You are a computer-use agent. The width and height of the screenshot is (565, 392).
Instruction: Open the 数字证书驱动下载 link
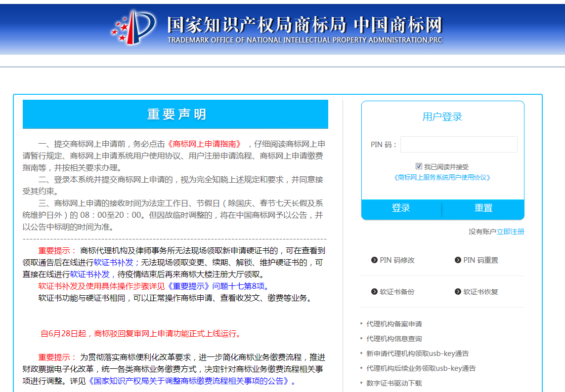pyautogui.click(x=394, y=383)
